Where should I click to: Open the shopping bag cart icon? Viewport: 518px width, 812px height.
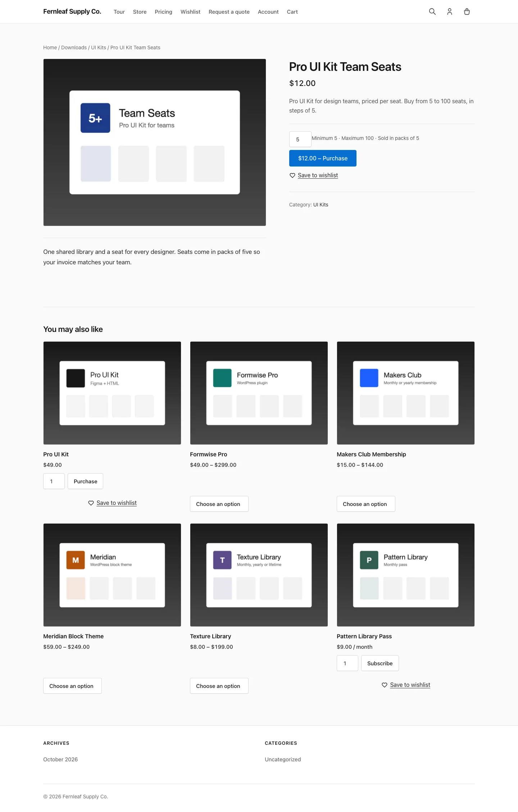click(x=467, y=12)
